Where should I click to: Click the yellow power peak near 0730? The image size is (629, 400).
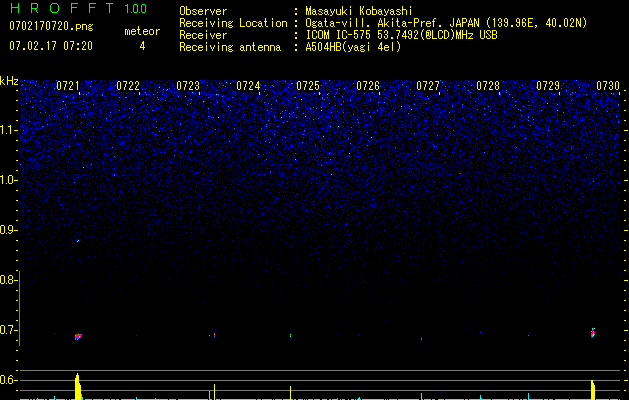[x=593, y=390]
